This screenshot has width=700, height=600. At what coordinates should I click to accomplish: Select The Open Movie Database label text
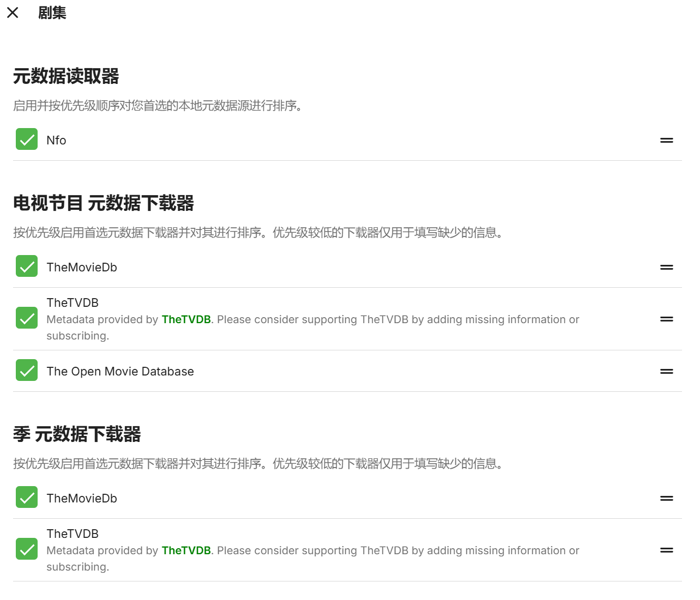[120, 371]
